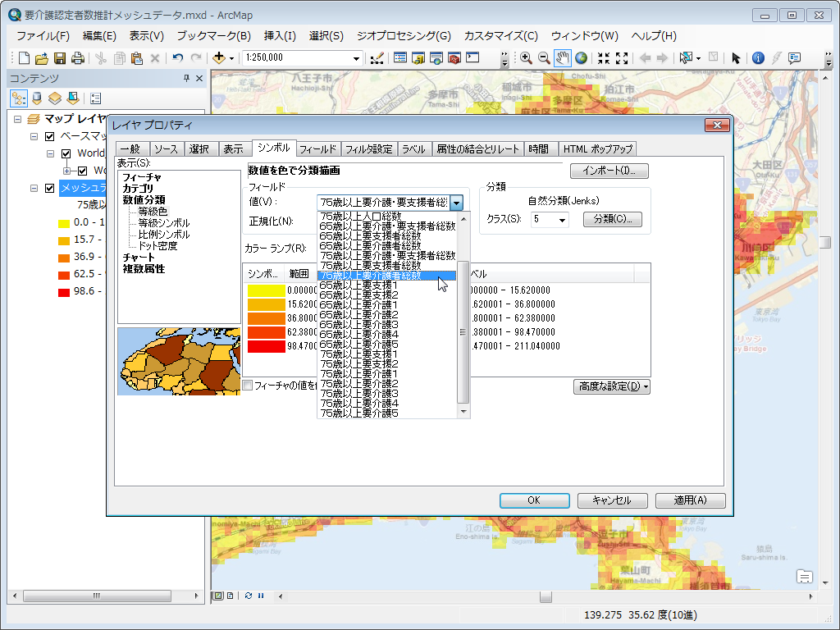Toggle the World group layer checkbox
840x630 pixels.
pyautogui.click(x=66, y=153)
